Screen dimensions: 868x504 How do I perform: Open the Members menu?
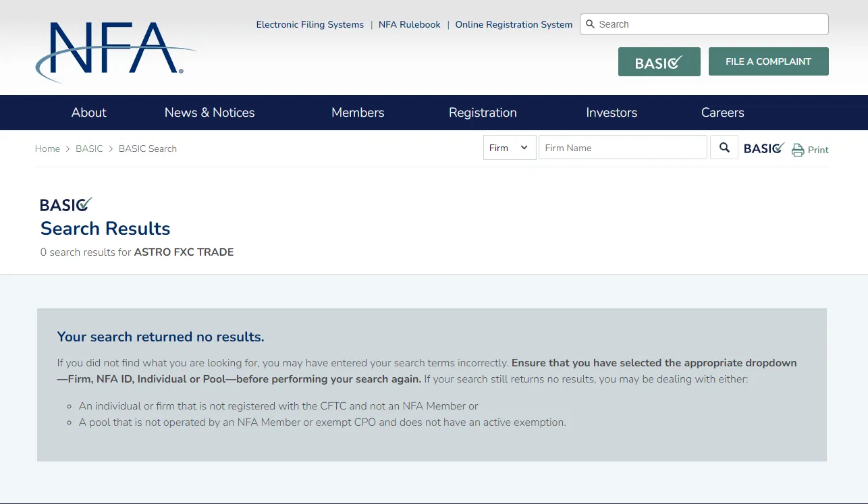358,113
